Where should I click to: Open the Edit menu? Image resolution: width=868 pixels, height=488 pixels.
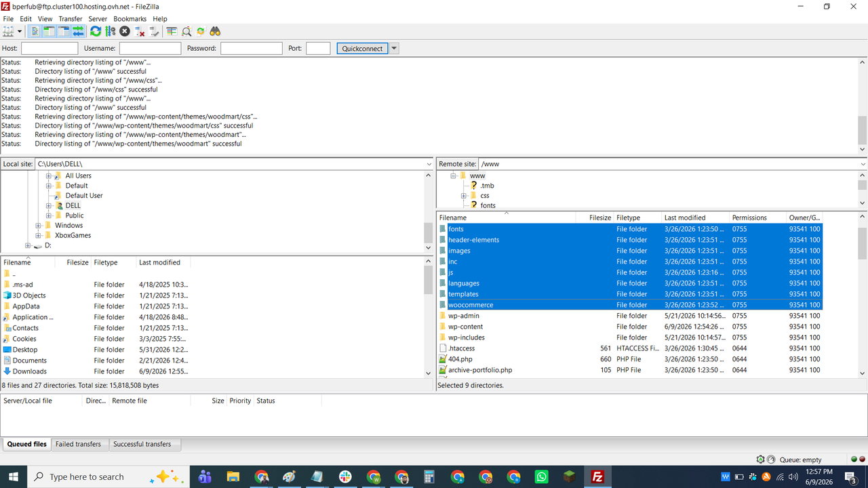click(x=26, y=19)
